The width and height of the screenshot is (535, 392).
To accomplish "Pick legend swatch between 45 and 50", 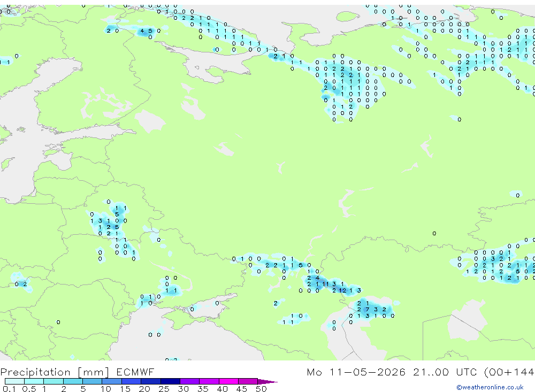I will 248,381.
